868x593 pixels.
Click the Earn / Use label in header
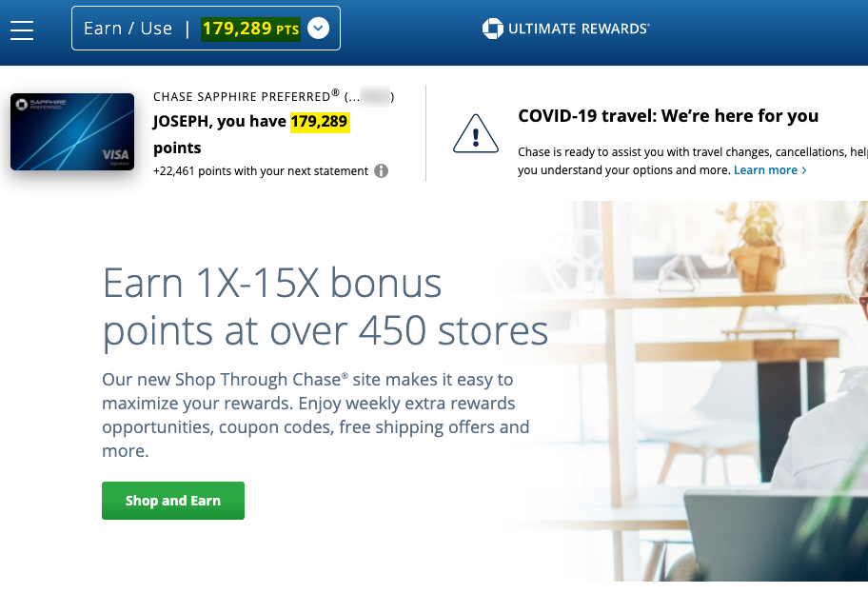[128, 29]
